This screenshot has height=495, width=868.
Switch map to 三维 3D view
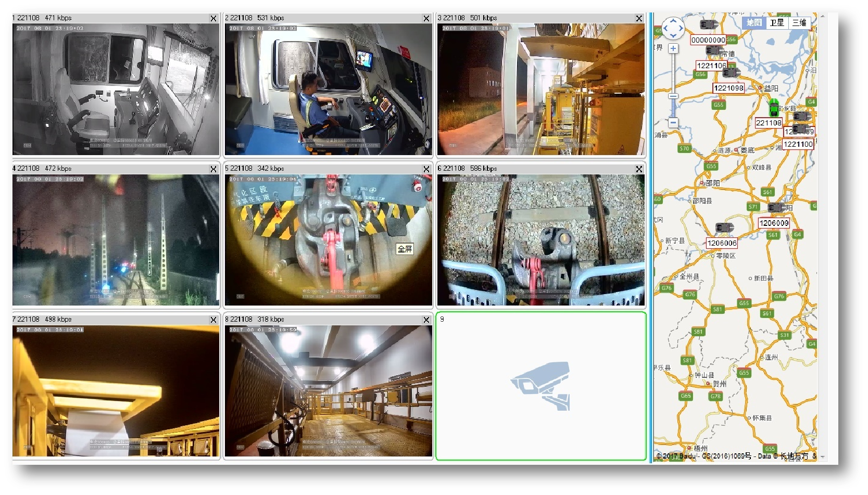click(799, 22)
